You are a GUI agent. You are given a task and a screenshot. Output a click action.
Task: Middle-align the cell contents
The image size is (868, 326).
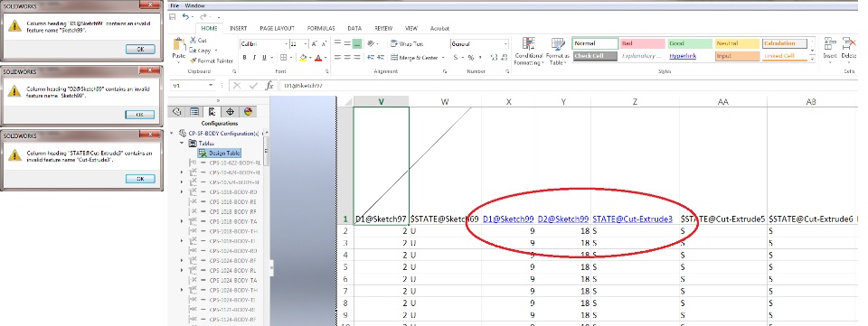[x=347, y=43]
